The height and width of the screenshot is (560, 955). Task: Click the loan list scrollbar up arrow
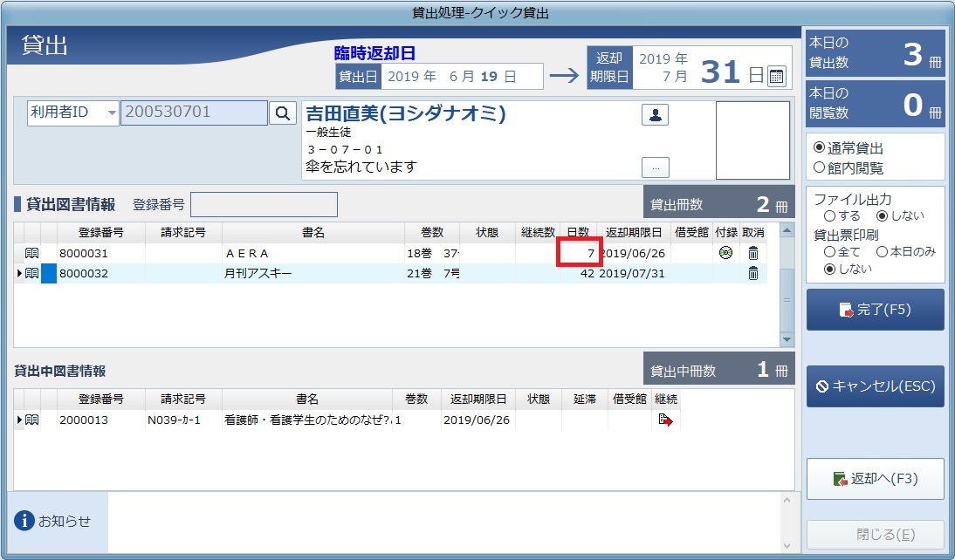787,230
